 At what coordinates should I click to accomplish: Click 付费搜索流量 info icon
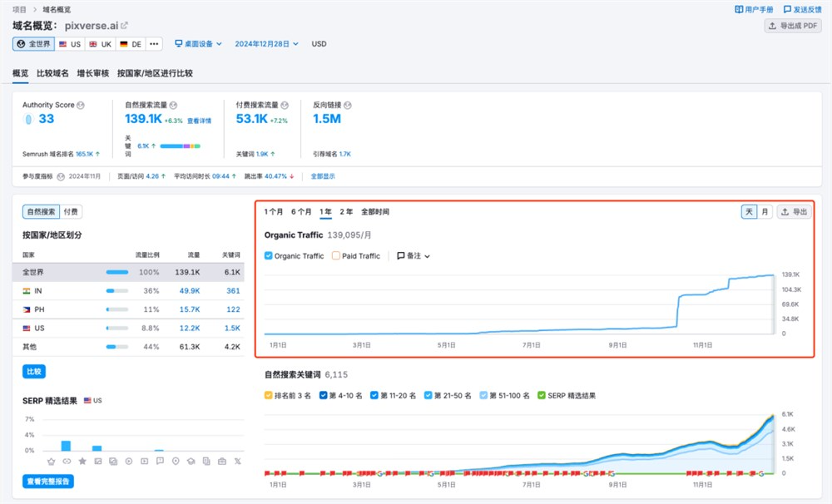point(285,105)
